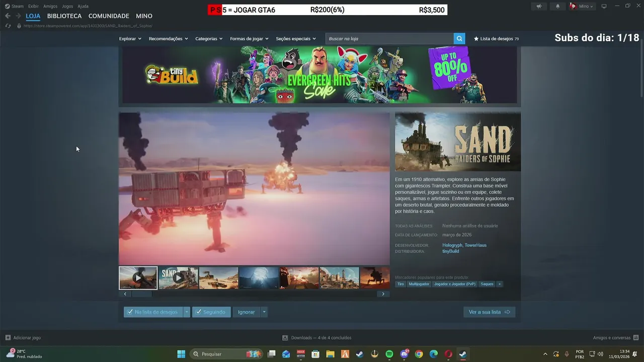Screen dimensions: 644x362
Task: Open Lista de desejos wishlist link
Action: tap(496, 39)
